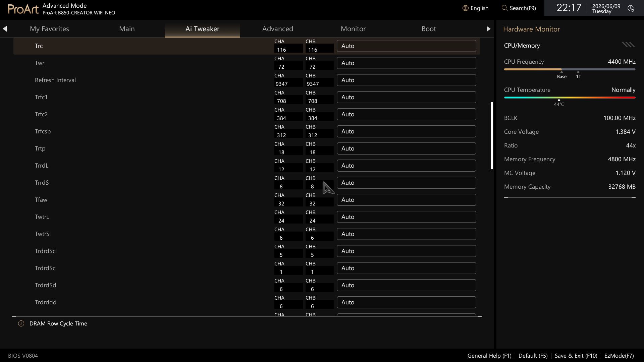Select the TwtrL Auto field
644x362 pixels.
click(406, 217)
